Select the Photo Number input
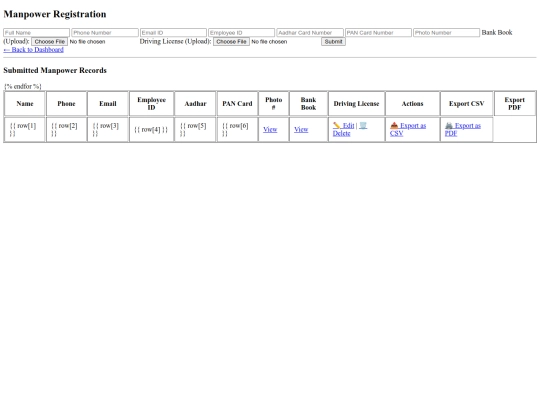Viewport: 540px width, 405px height. (446, 33)
